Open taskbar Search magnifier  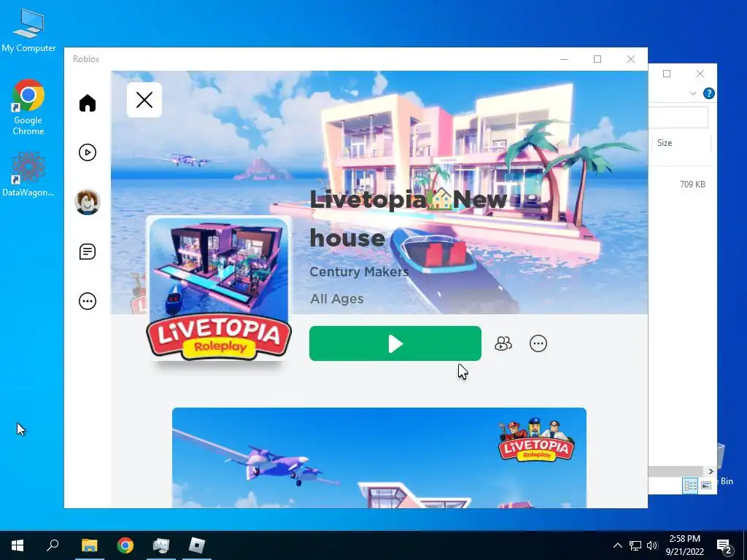click(x=53, y=545)
